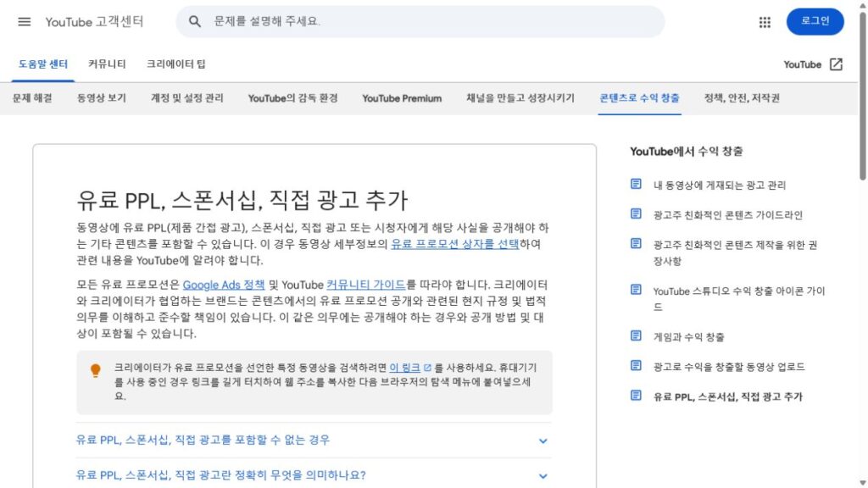
Task: Click article icon for 게임과 수익 창출
Action: click(x=636, y=335)
